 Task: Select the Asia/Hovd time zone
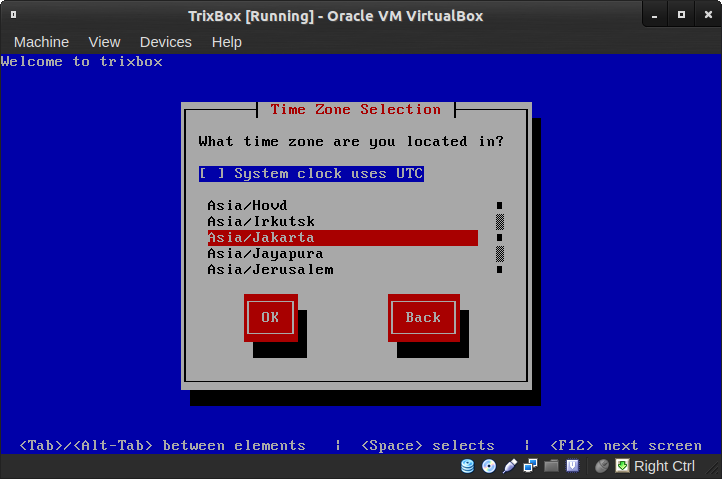coord(343,205)
